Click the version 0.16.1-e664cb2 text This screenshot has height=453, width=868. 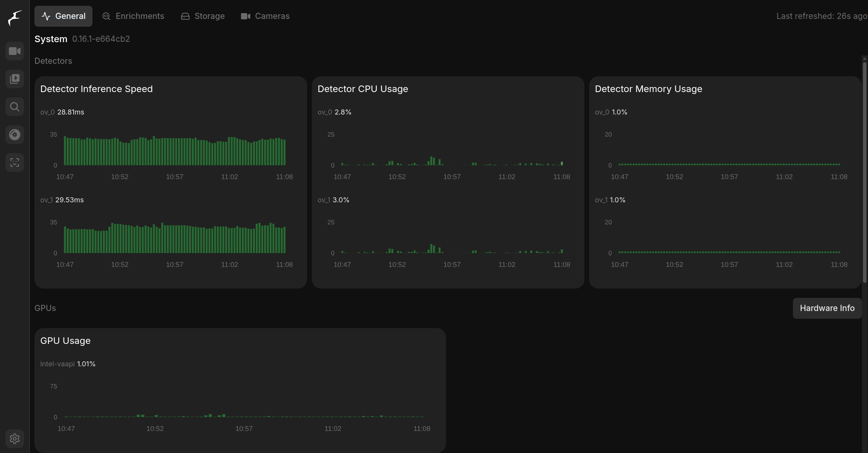click(x=101, y=39)
